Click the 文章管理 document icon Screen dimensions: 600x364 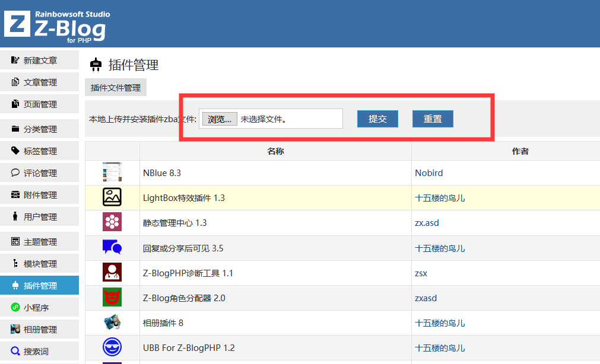point(15,82)
